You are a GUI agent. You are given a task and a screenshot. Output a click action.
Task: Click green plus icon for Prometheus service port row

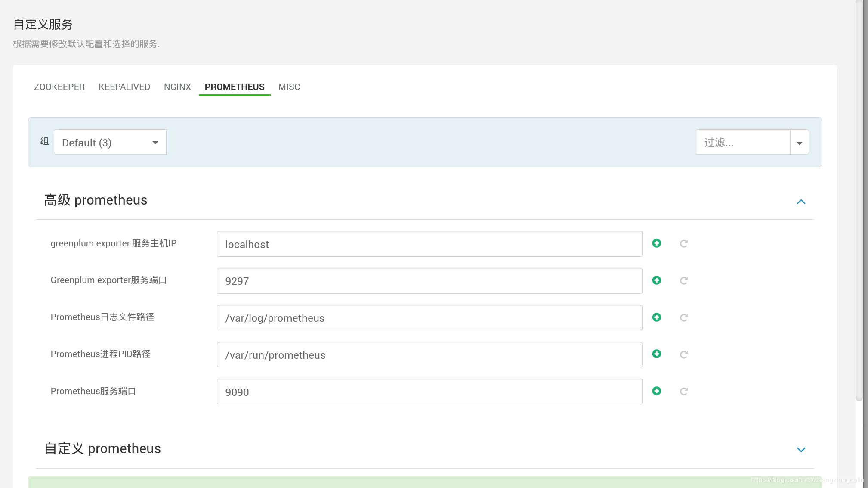[x=657, y=391]
